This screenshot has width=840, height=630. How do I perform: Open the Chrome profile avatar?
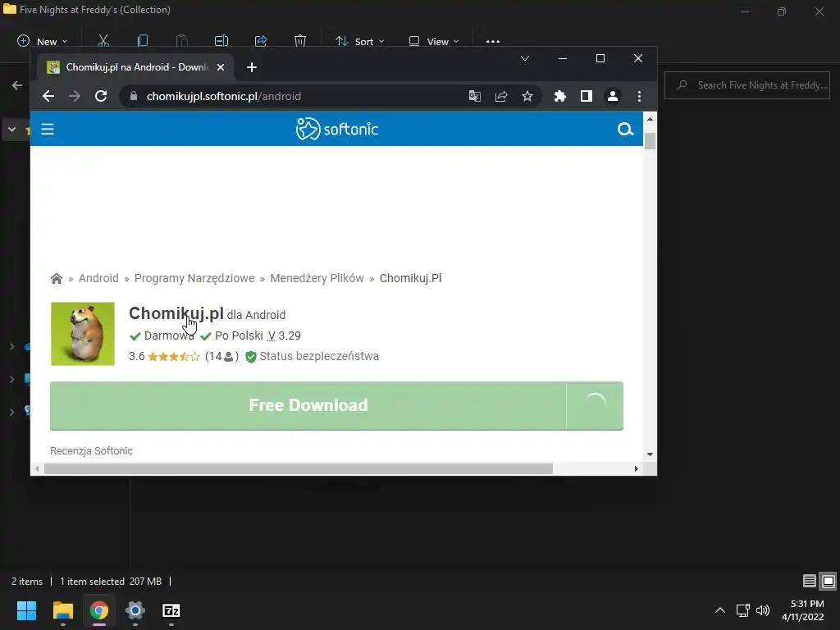point(612,97)
